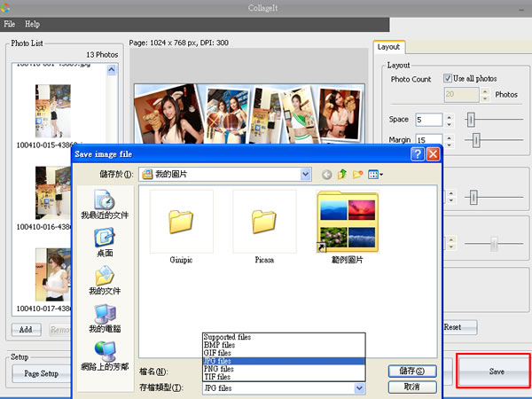The image size is (532, 399).
Task: Click the Reset button
Action: [459, 327]
